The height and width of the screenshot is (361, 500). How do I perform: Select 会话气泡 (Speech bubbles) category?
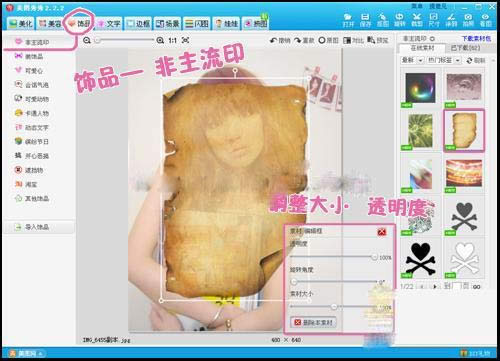point(32,85)
